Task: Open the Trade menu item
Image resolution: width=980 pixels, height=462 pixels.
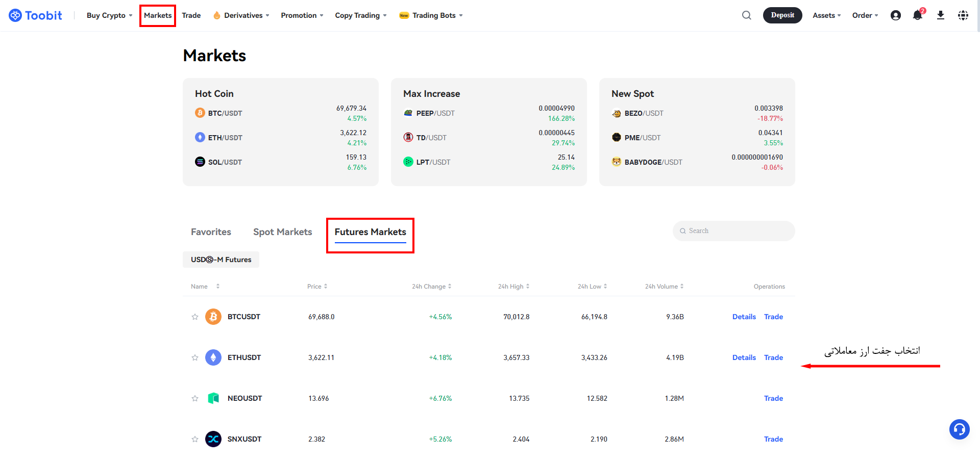Action: click(191, 15)
